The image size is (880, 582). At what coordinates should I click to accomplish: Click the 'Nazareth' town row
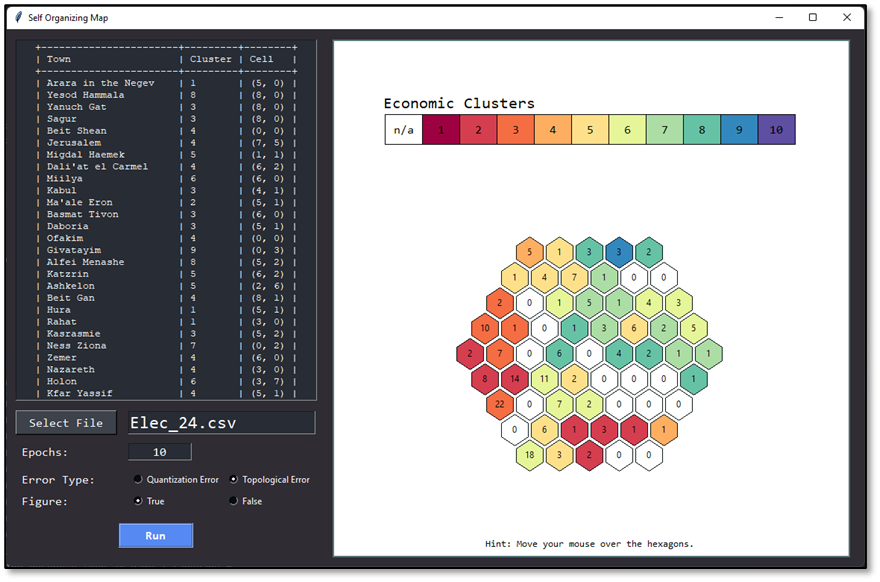pyautogui.click(x=166, y=369)
